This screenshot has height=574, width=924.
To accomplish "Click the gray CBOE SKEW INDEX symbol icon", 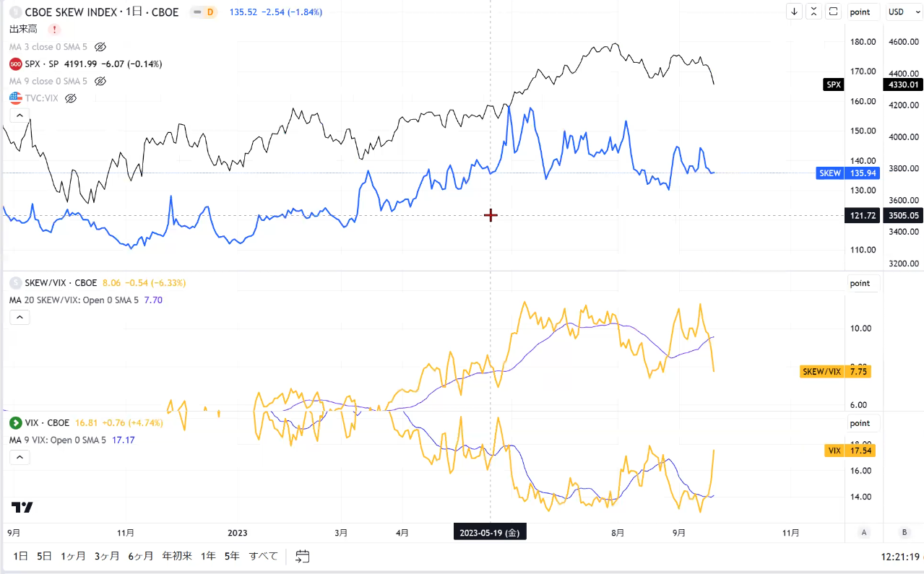I will 15,12.
